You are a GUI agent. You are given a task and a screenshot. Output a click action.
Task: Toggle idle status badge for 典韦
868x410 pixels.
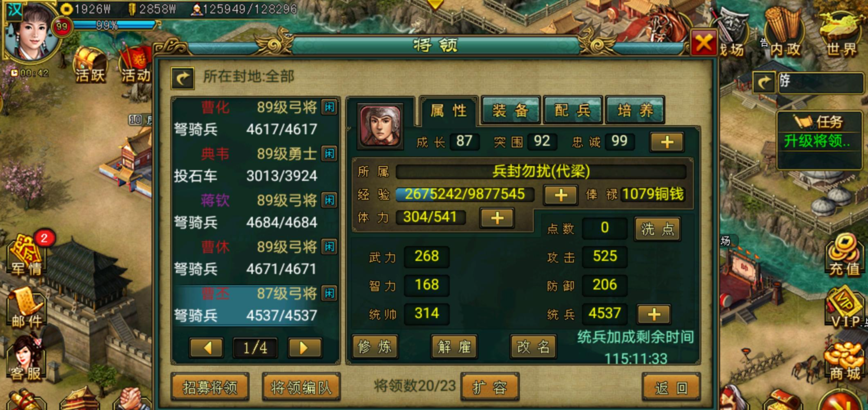330,153
